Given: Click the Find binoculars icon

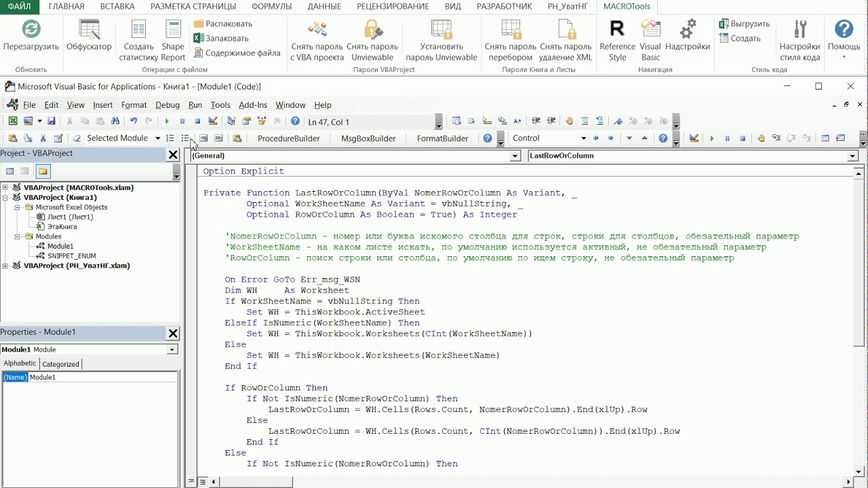Looking at the screenshot, I should (115, 121).
